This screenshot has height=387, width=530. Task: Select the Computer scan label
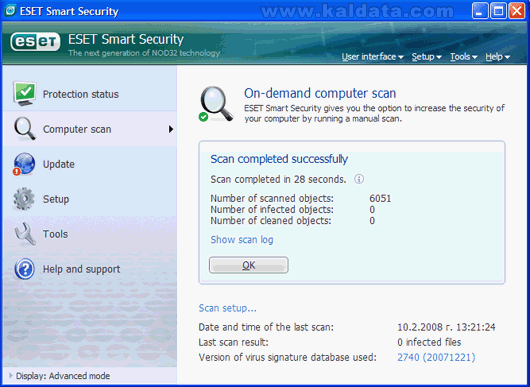(77, 129)
